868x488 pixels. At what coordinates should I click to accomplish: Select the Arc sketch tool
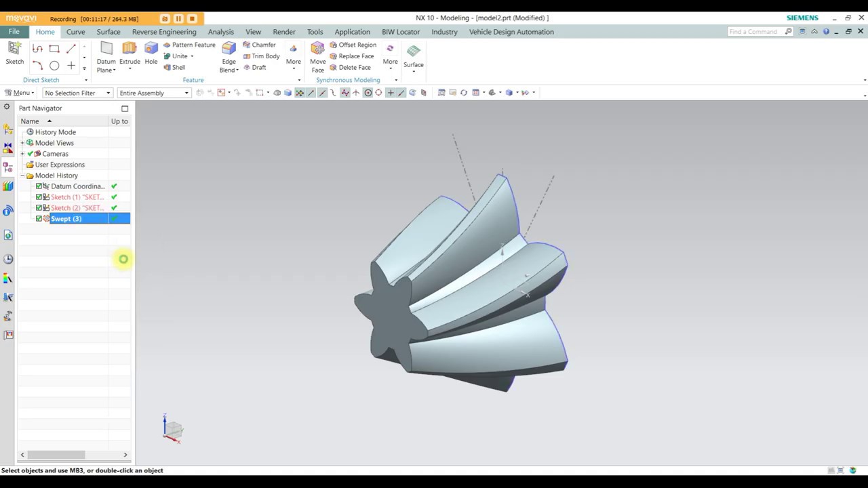pos(37,66)
